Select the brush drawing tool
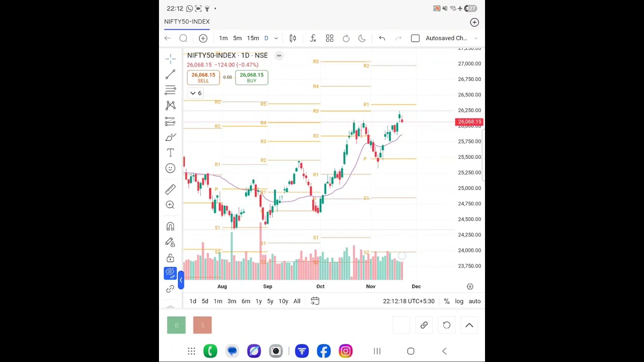644x362 pixels. click(x=171, y=137)
